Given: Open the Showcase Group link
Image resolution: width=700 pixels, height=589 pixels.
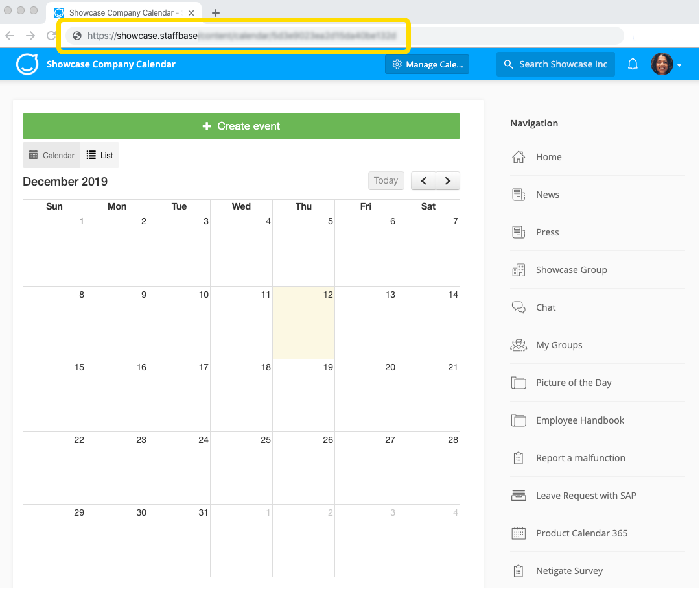Looking at the screenshot, I should (572, 270).
